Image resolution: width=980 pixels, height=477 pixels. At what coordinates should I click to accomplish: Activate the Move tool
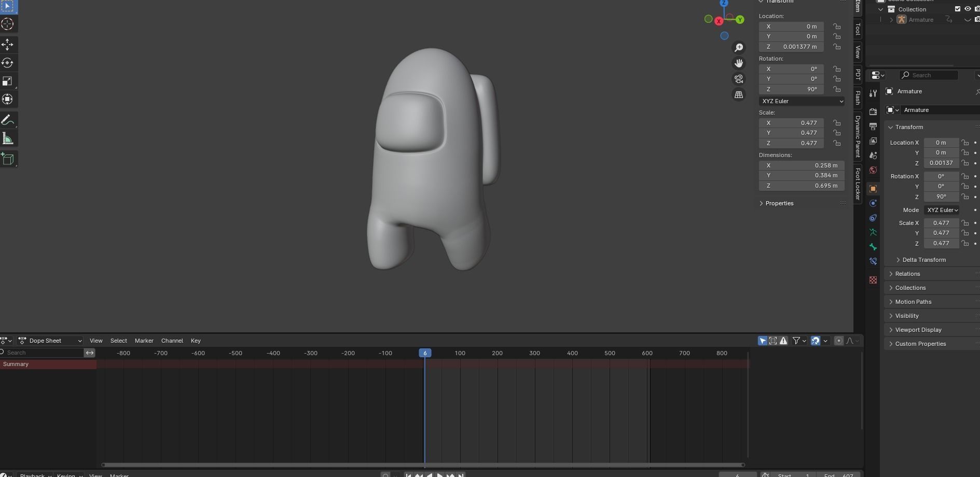pyautogui.click(x=8, y=45)
